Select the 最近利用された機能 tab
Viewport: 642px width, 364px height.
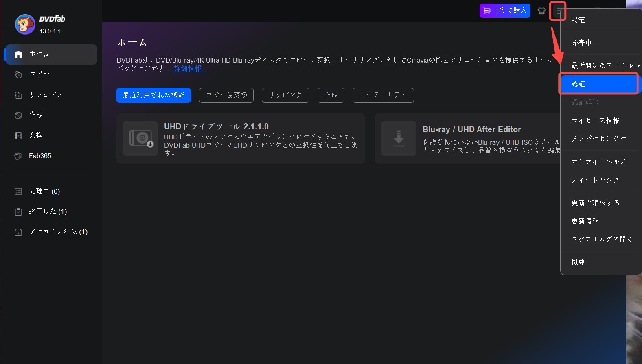coord(153,95)
